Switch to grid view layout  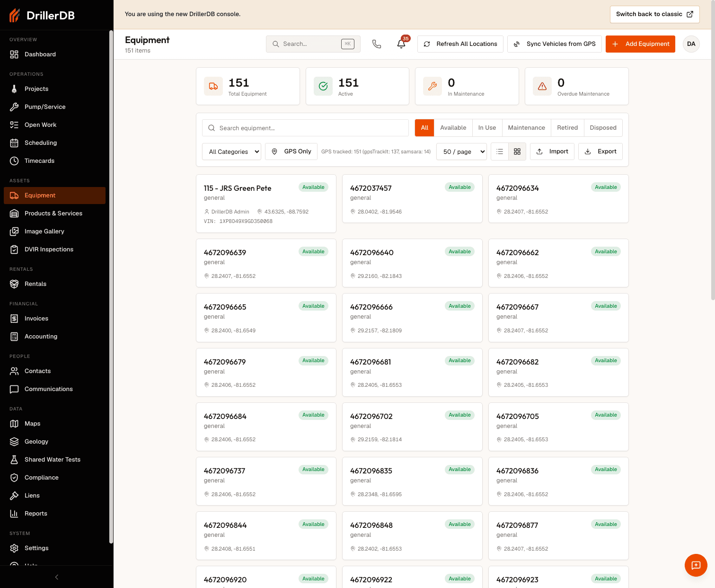pyautogui.click(x=517, y=151)
